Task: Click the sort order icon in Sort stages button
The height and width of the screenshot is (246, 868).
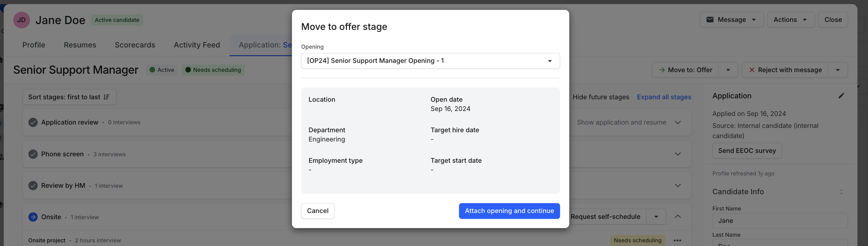Action: [x=107, y=97]
